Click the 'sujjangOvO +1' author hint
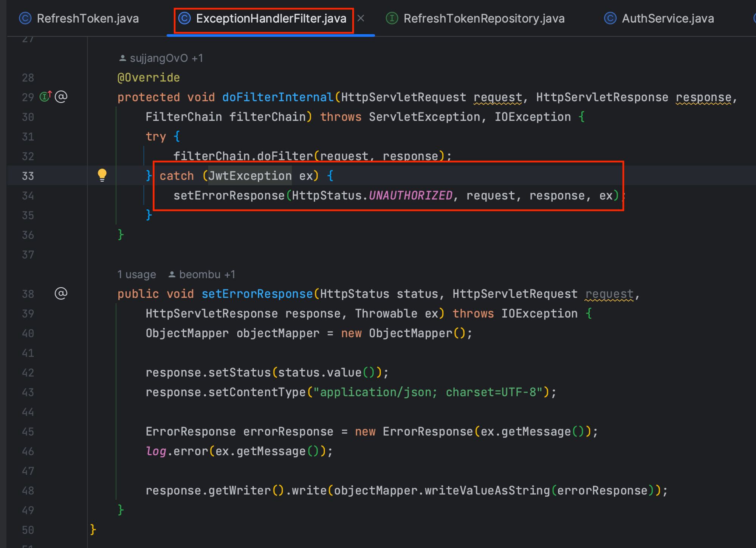The height and width of the screenshot is (548, 756). point(166,58)
